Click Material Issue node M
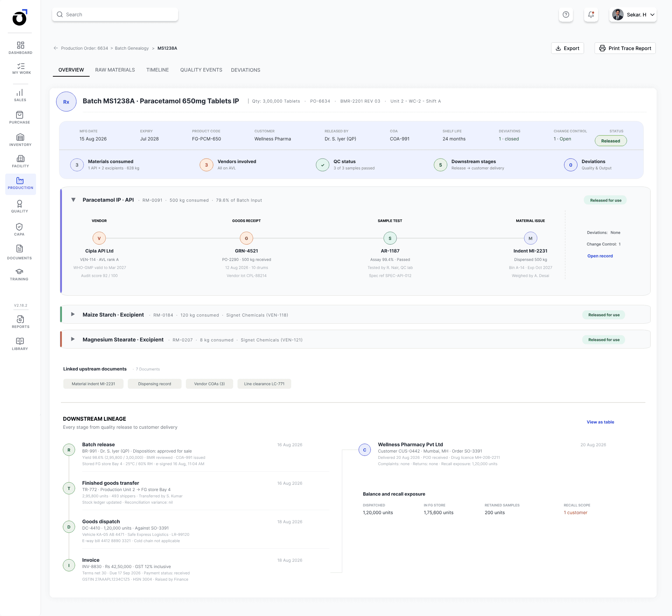 531,238
